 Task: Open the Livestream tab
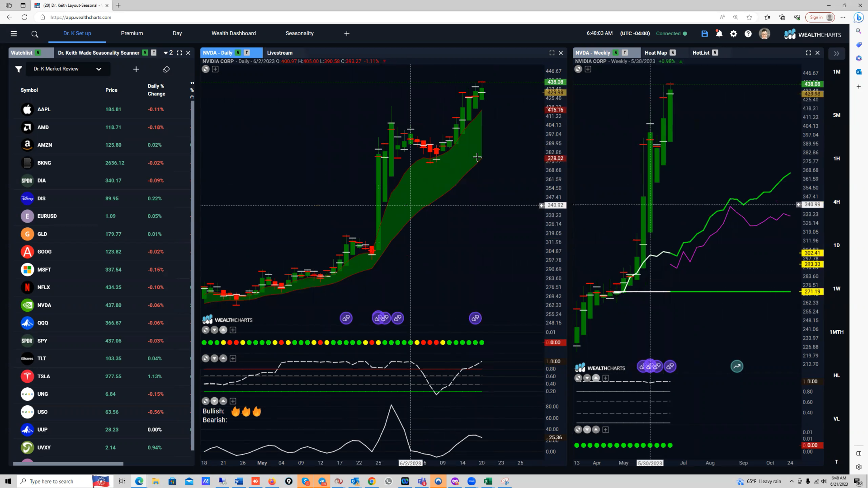(280, 53)
